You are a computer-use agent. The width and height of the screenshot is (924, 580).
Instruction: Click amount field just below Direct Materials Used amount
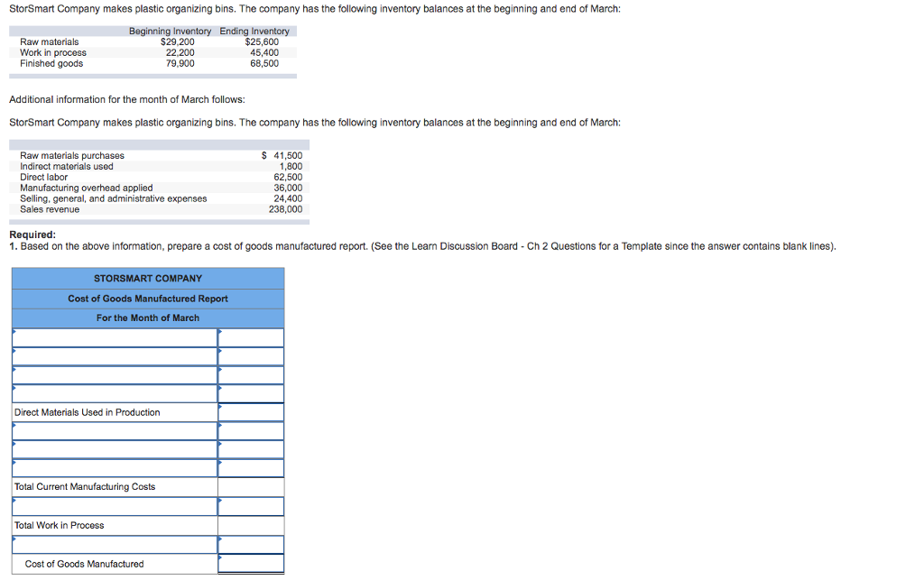click(251, 431)
